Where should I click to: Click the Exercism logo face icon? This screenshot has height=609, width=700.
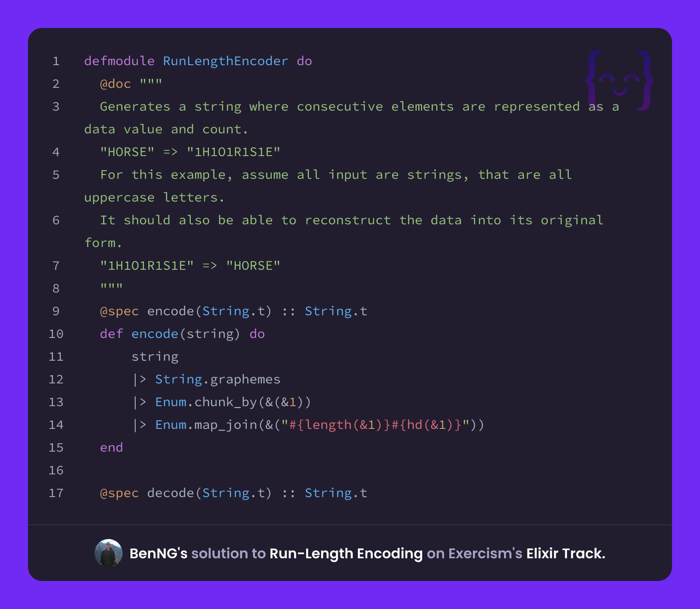(619, 80)
